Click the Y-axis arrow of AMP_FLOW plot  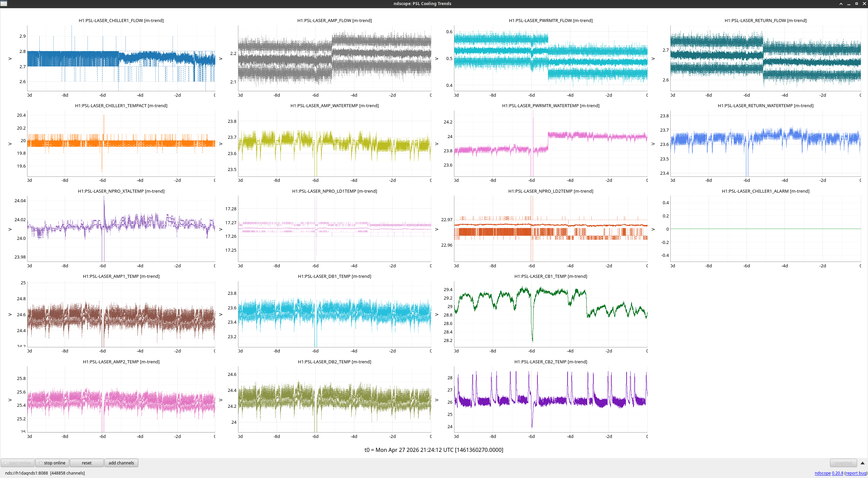[x=221, y=59]
